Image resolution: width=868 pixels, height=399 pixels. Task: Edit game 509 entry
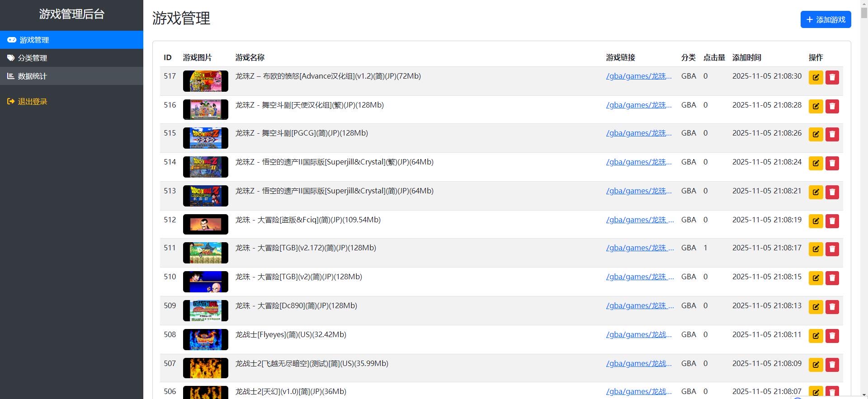point(816,307)
